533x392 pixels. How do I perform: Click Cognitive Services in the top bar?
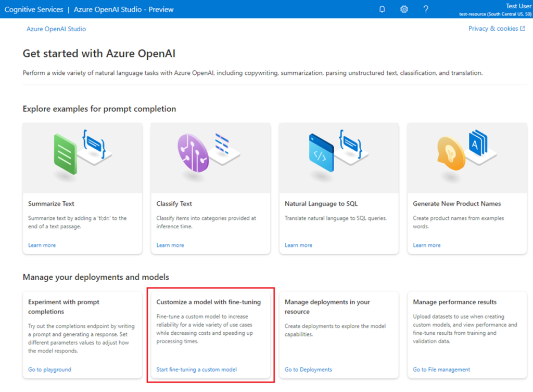pos(33,9)
